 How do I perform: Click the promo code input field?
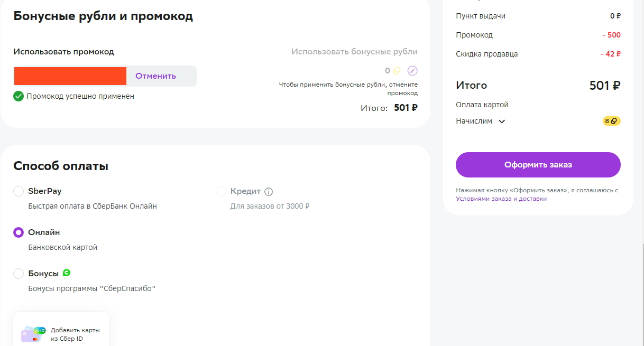70,76
